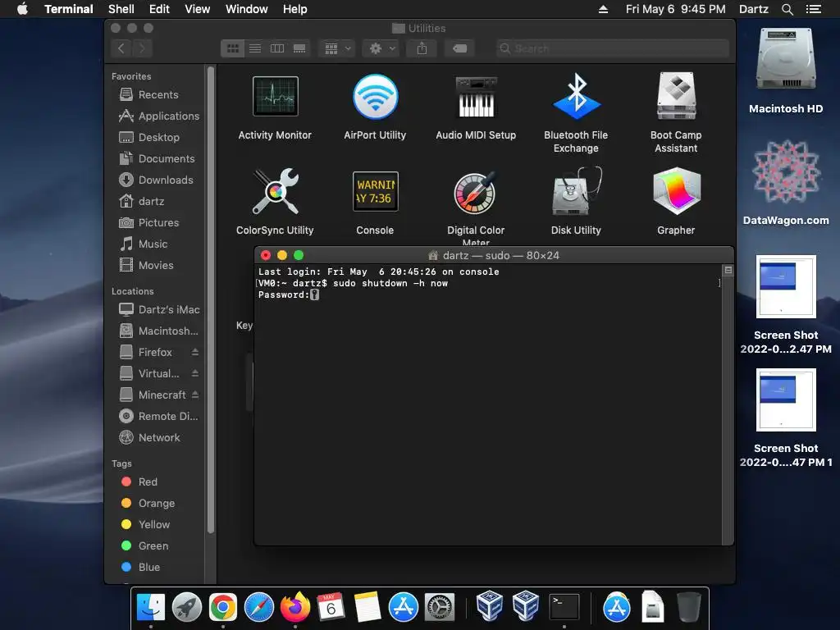Switch Finder to gallery view
This screenshot has width=840, height=630.
point(299,48)
